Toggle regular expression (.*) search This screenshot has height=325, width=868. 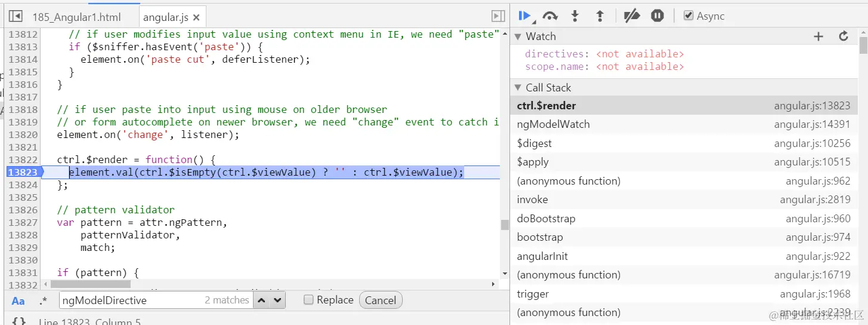(x=43, y=301)
